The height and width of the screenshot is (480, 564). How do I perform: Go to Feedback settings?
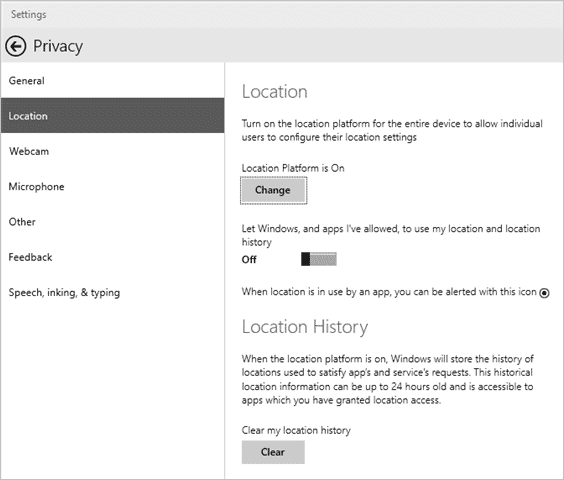(x=113, y=257)
